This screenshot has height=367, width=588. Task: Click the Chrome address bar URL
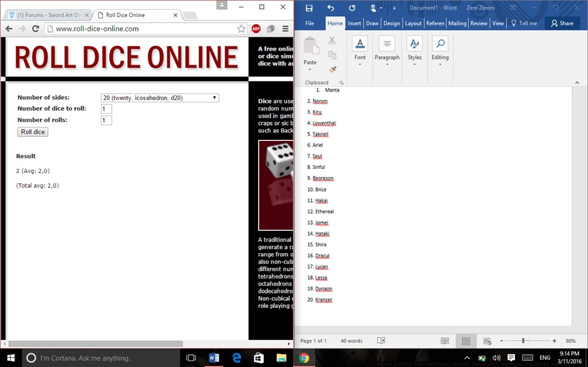click(97, 28)
